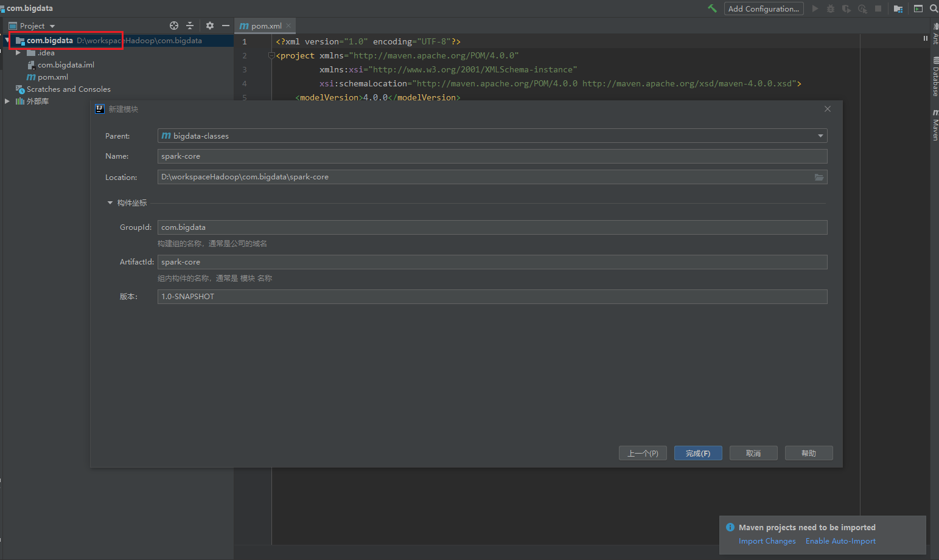The height and width of the screenshot is (560, 939).
Task: Expand the 外部库 external libraries arrow
Action: pyautogui.click(x=7, y=102)
